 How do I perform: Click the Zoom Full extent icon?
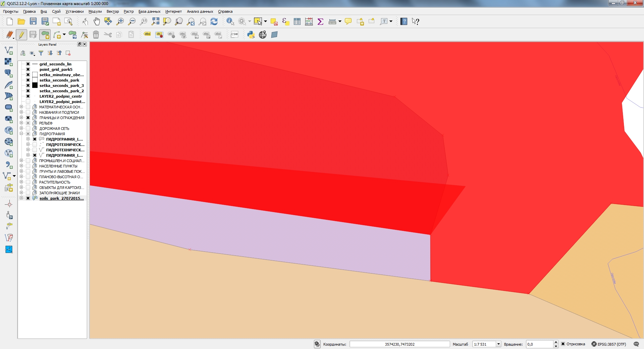pyautogui.click(x=155, y=21)
